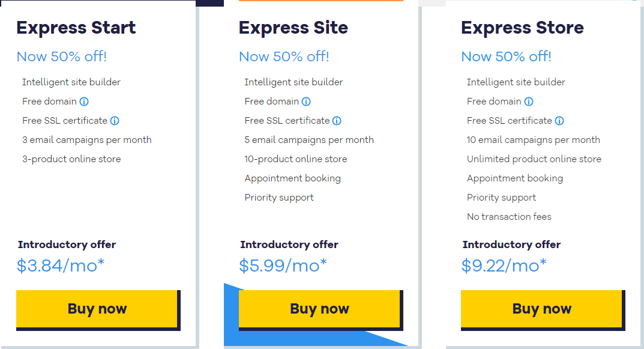Click info icon beside Express Start SSL certificate
The width and height of the screenshot is (644, 349).
115,121
